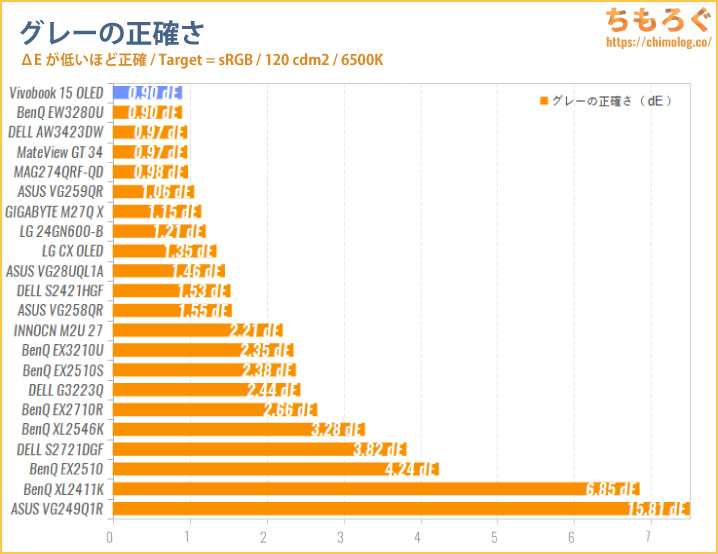Screen dimensions: 718x554
Task: Click the ASUS VG258QR label
Action: (60, 310)
